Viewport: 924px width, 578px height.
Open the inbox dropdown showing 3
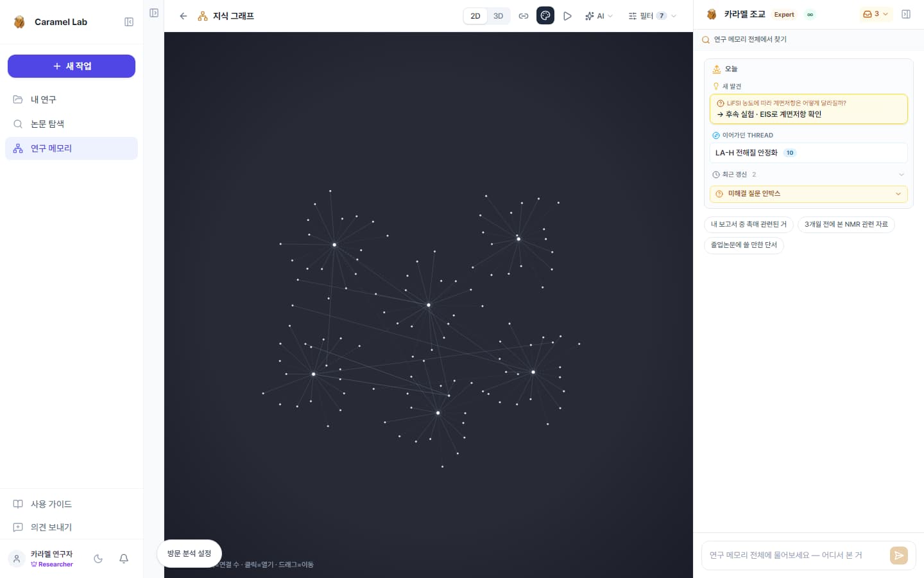tap(876, 14)
